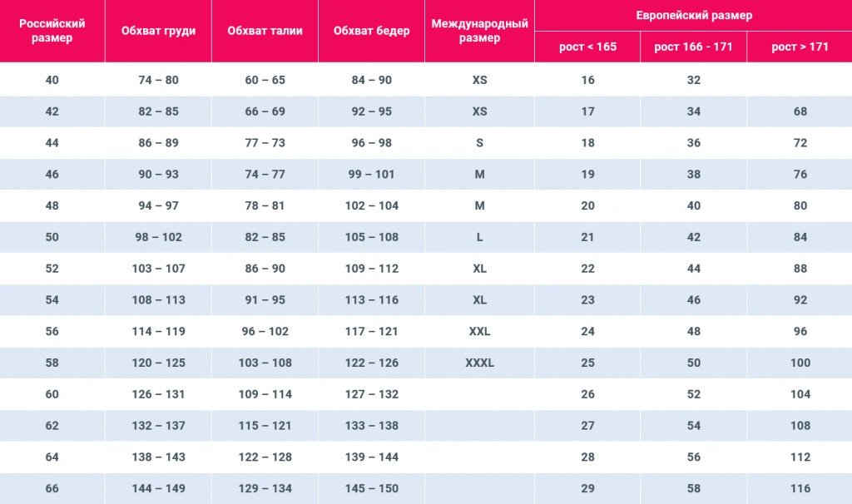
Task: Click the 'Российский размер' column header
Action: click(52, 31)
